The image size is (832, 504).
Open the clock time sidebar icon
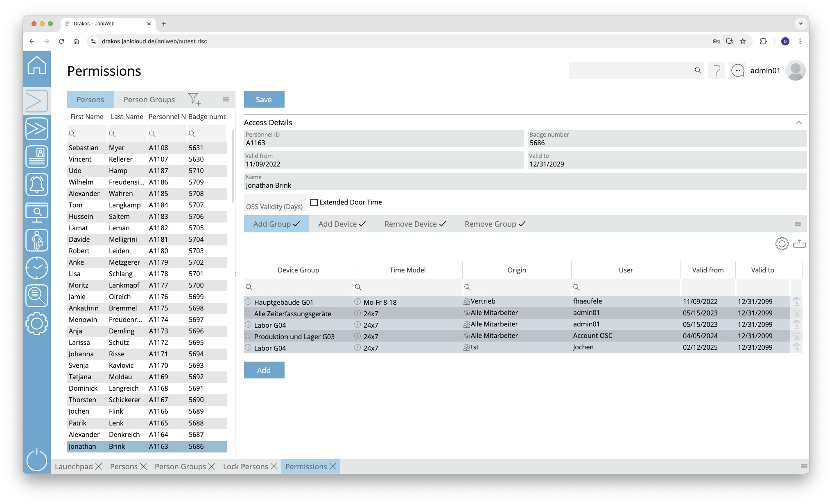[37, 268]
